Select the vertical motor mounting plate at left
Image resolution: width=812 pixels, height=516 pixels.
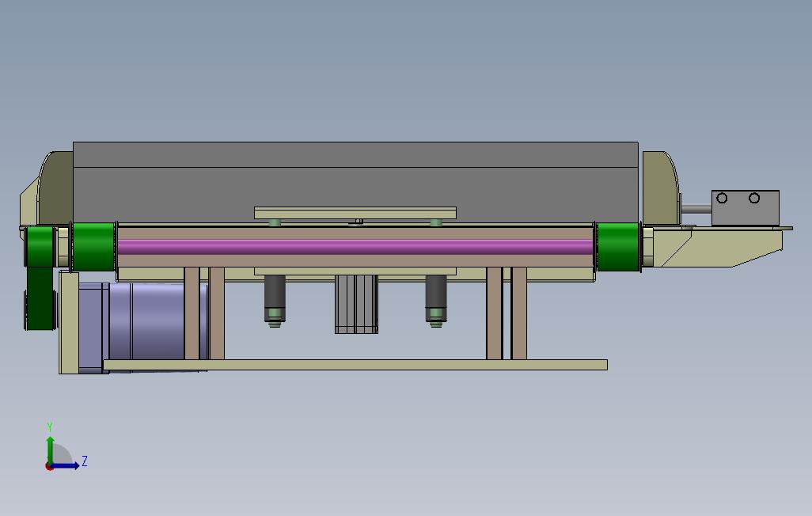coord(68,322)
